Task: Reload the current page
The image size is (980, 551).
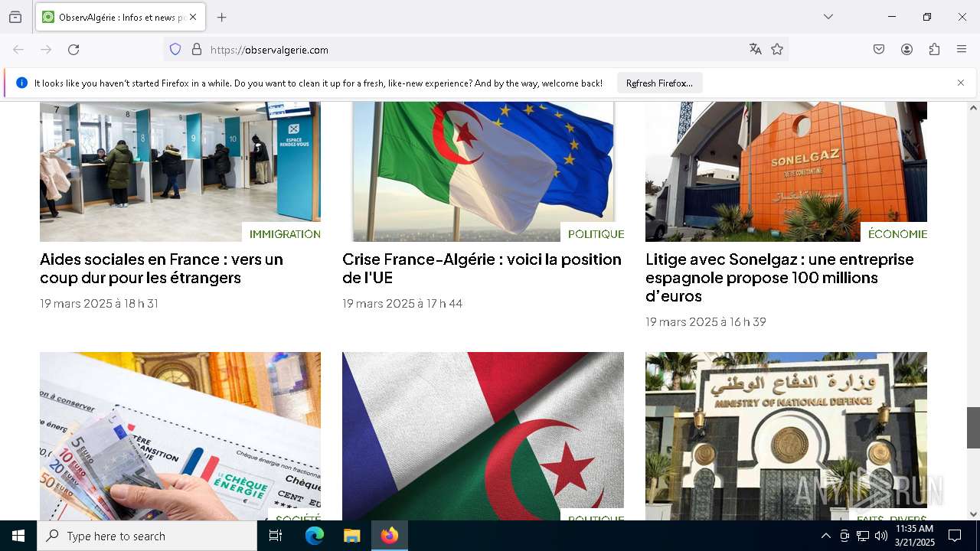Action: 73,50
